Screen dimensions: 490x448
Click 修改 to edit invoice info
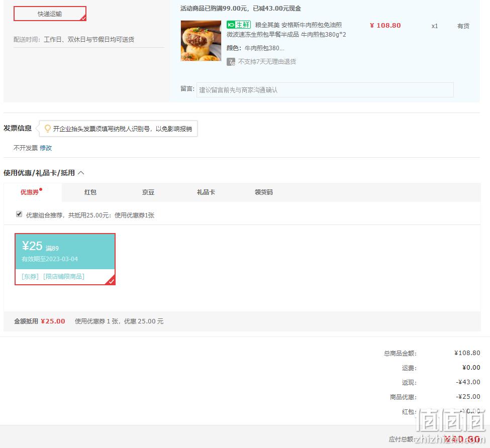(x=46, y=148)
